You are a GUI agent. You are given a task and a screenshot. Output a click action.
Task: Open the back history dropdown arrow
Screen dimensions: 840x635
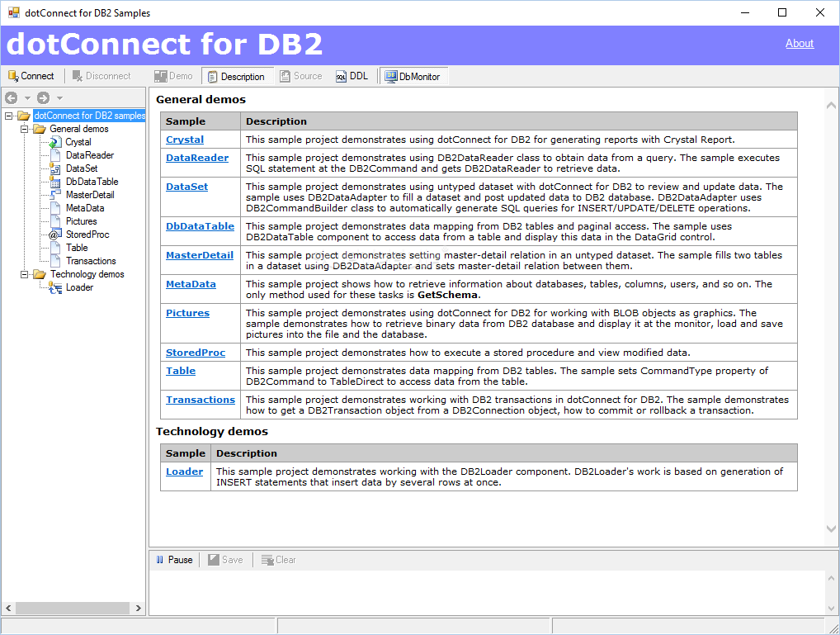tap(27, 98)
